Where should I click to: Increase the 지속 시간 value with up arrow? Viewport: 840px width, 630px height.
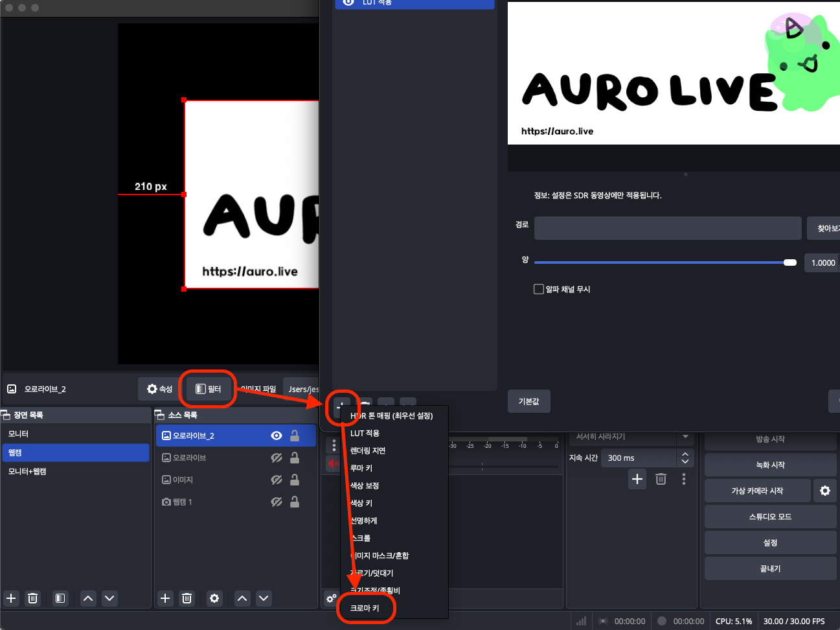click(x=685, y=454)
